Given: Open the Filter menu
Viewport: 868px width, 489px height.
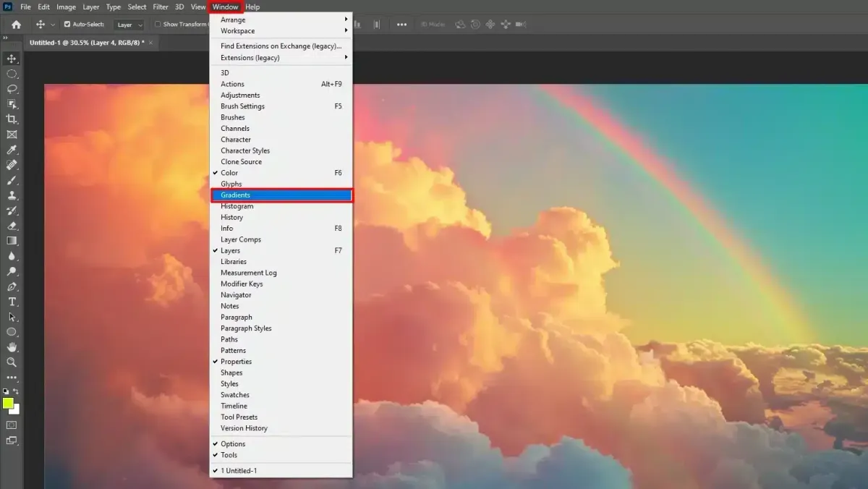Looking at the screenshot, I should [x=161, y=7].
